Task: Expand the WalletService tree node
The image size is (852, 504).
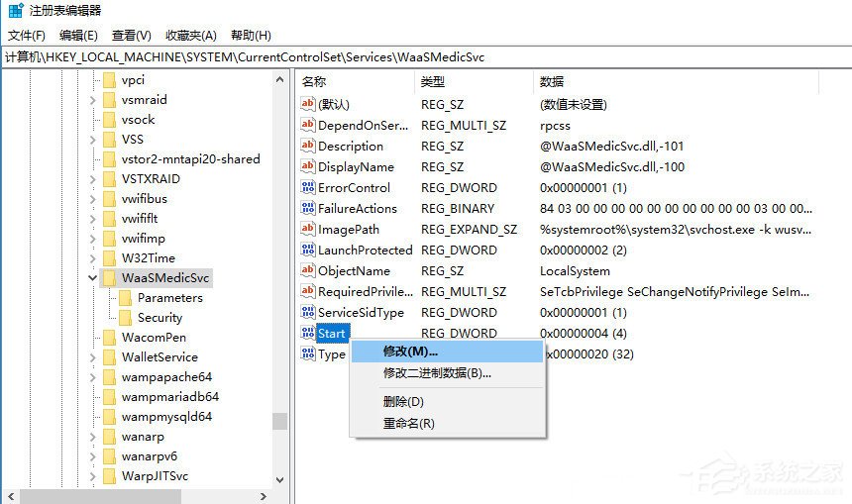Action: (92, 357)
